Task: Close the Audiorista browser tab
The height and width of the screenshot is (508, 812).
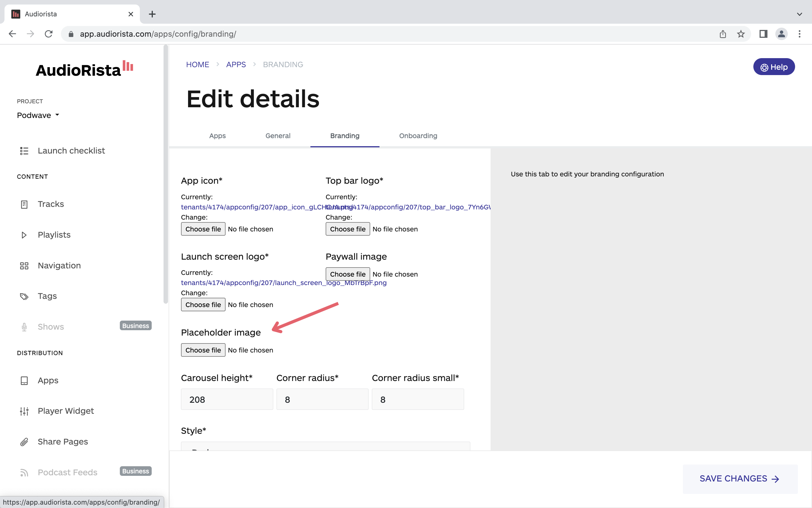Action: point(131,14)
